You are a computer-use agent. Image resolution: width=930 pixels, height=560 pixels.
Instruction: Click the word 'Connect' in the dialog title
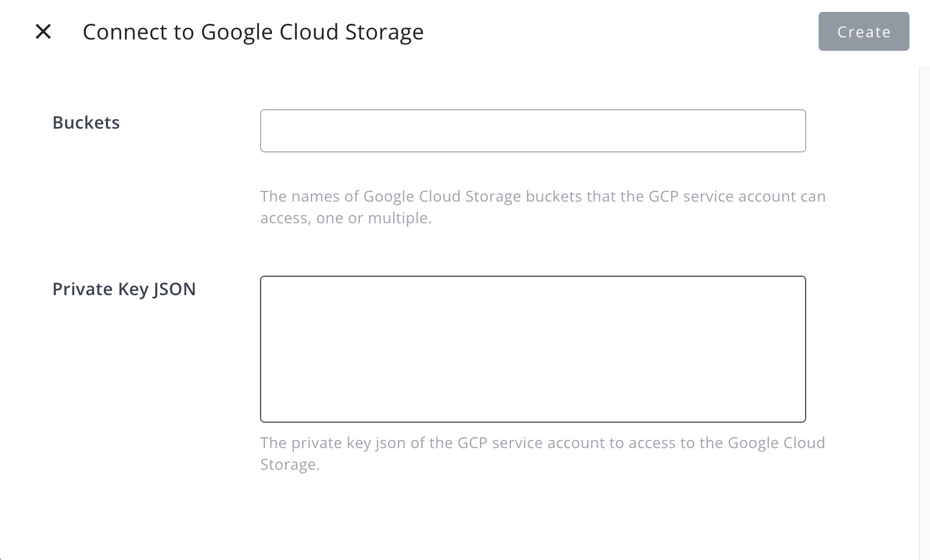(125, 32)
